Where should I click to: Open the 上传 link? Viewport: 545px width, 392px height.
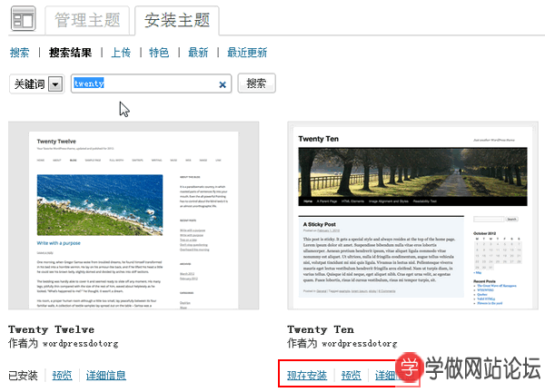pyautogui.click(x=121, y=53)
